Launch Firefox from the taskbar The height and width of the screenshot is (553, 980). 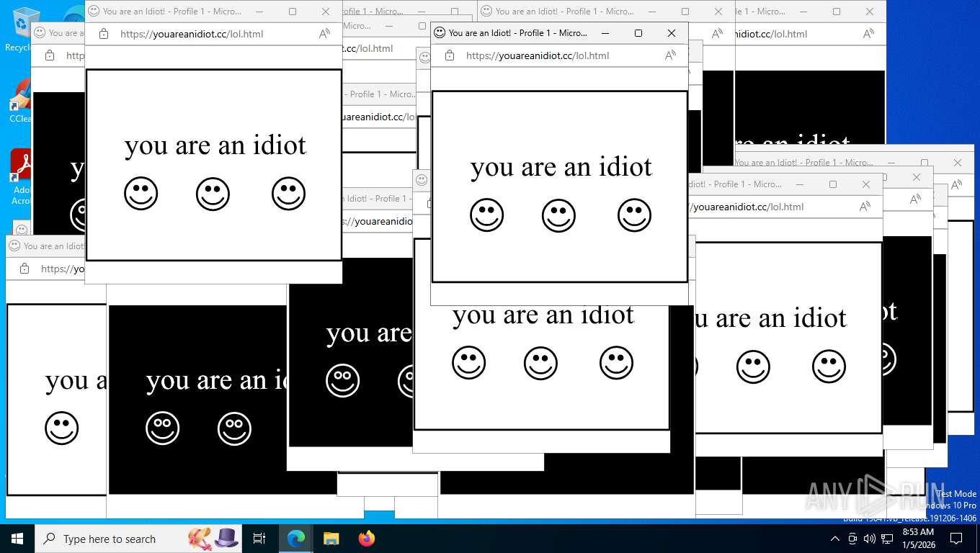pos(367,539)
